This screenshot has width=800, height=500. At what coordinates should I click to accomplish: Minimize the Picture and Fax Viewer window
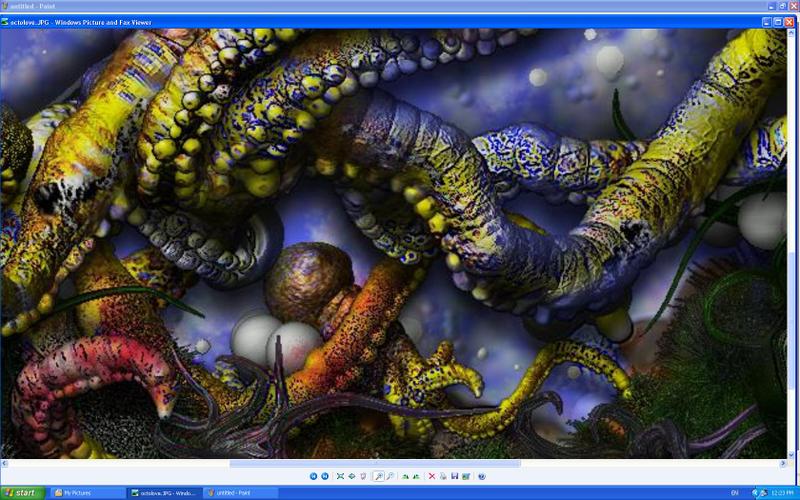pyautogui.click(x=766, y=22)
